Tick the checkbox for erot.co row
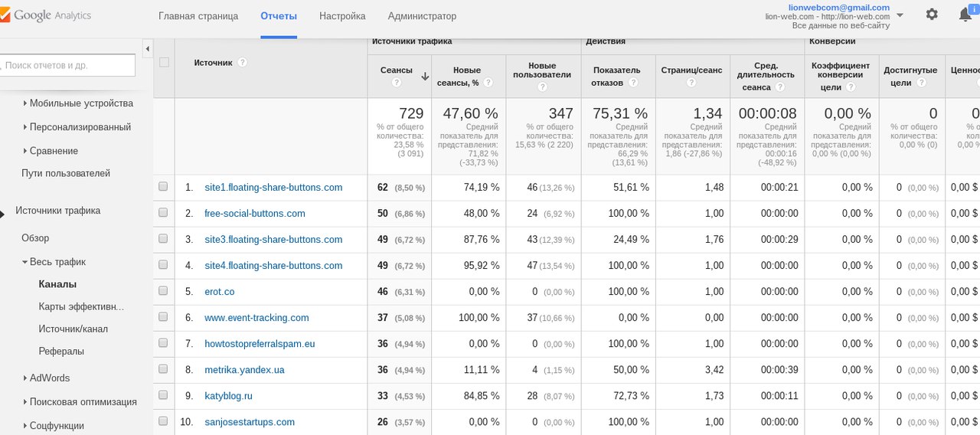This screenshot has width=980, height=435. coord(163,291)
